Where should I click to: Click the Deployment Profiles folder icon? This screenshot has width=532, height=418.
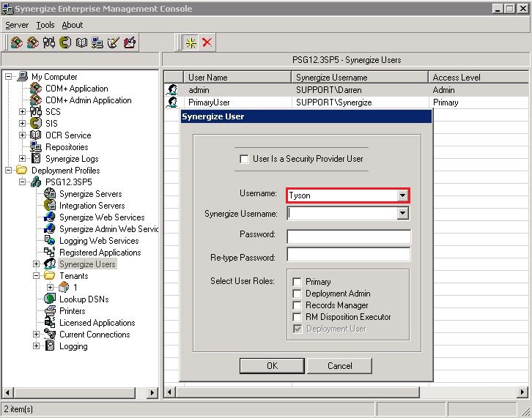point(22,170)
